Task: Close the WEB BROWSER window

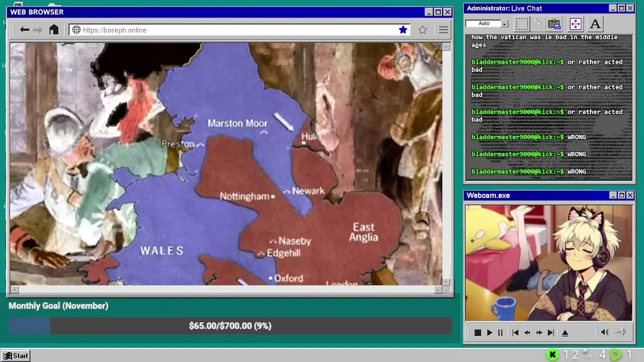Action: pyautogui.click(x=447, y=12)
